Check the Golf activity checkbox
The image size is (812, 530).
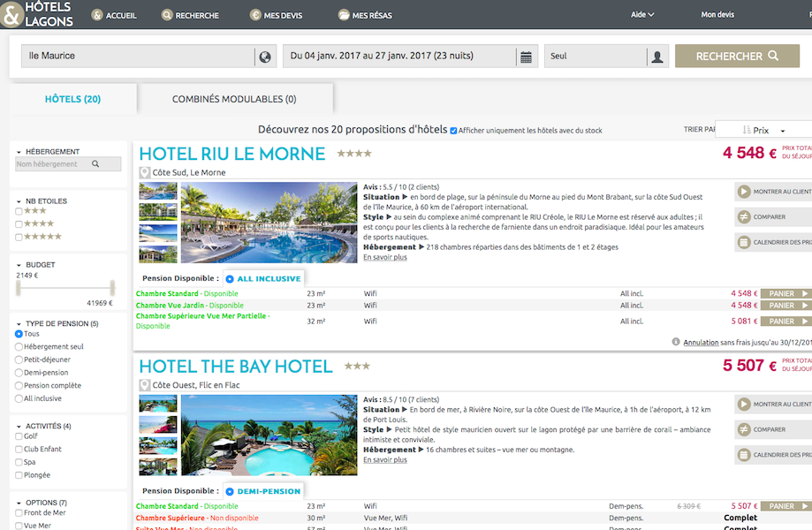point(19,436)
